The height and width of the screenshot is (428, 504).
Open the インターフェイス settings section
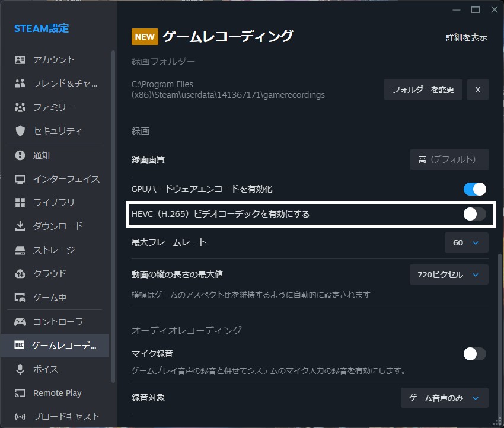55,179
